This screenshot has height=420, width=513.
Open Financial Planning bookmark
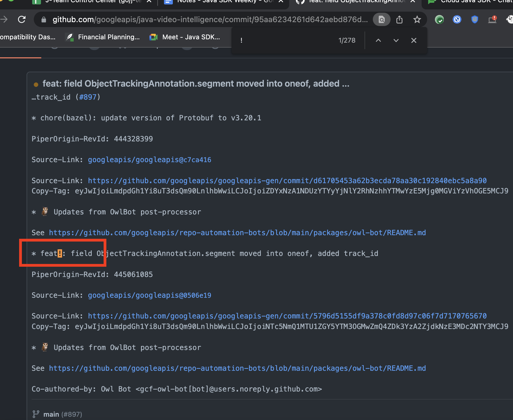103,37
